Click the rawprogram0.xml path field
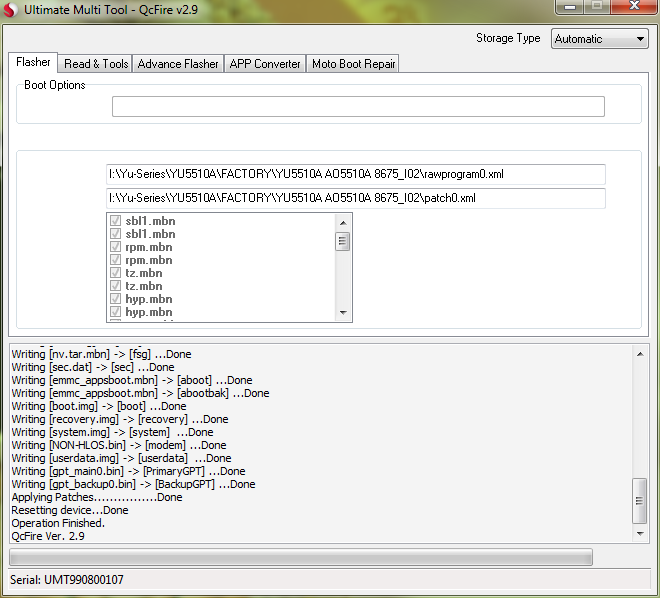The width and height of the screenshot is (660, 598). (356, 174)
